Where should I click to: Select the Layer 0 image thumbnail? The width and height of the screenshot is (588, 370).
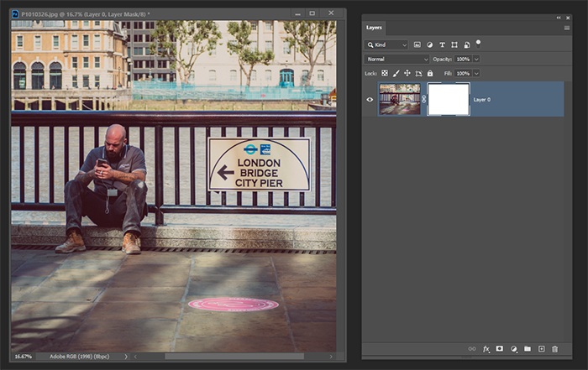click(x=400, y=99)
